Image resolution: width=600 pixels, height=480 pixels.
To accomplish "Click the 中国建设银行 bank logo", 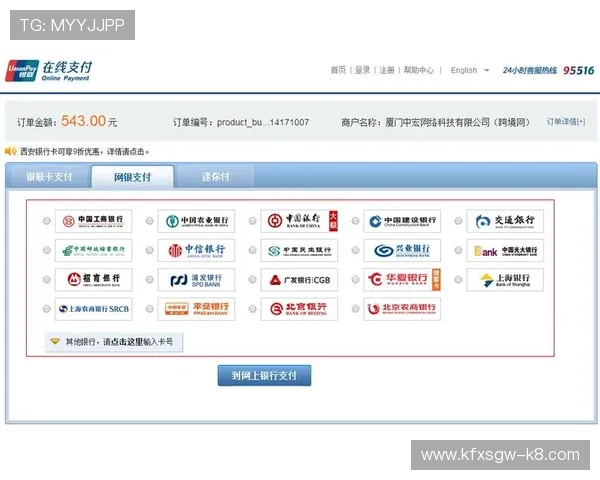I will click(402, 221).
